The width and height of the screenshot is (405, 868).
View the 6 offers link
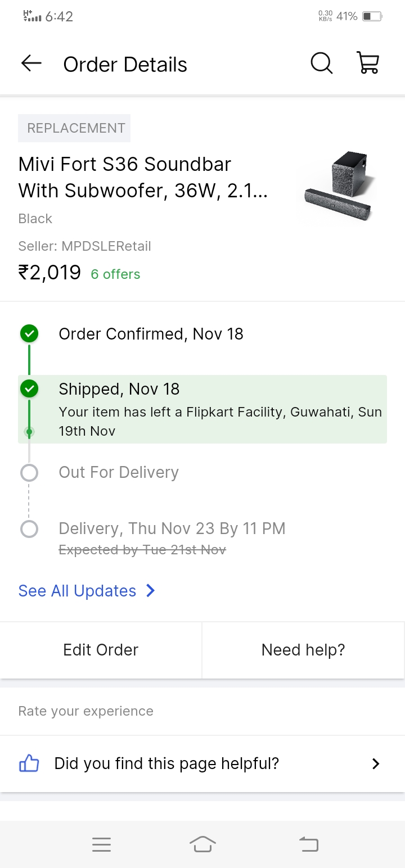coord(115,274)
